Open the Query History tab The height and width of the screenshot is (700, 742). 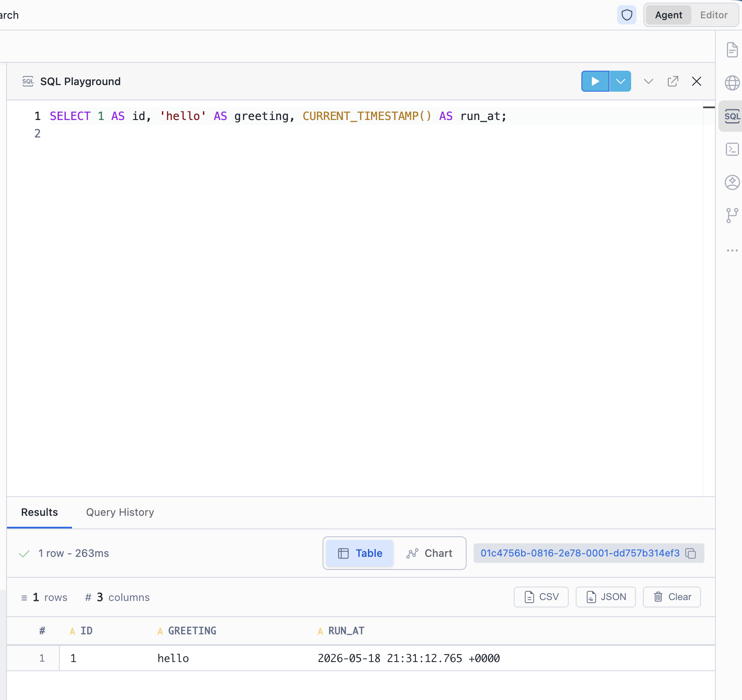pos(120,512)
